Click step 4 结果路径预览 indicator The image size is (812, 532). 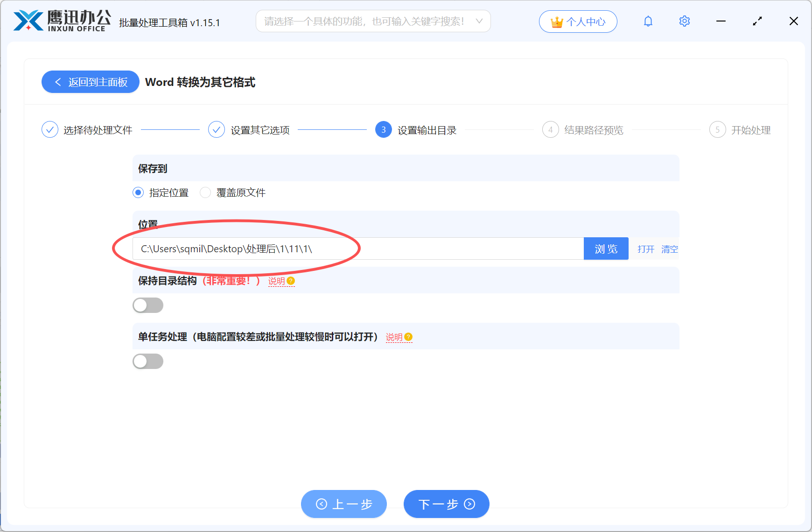click(550, 130)
